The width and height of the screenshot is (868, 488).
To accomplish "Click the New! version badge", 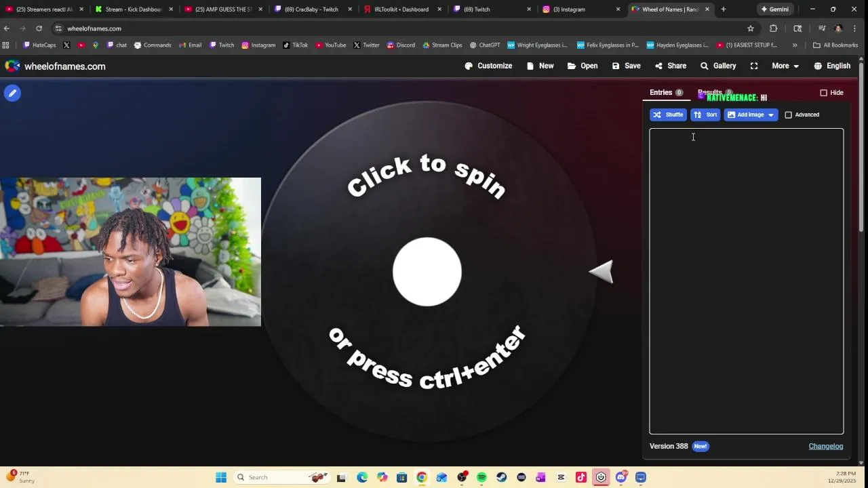I will pyautogui.click(x=701, y=446).
